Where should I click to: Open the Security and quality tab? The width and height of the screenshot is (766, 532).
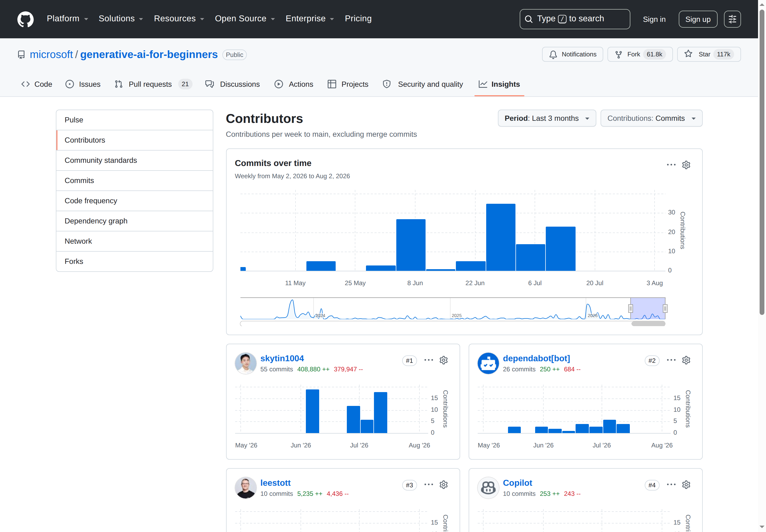(x=423, y=84)
